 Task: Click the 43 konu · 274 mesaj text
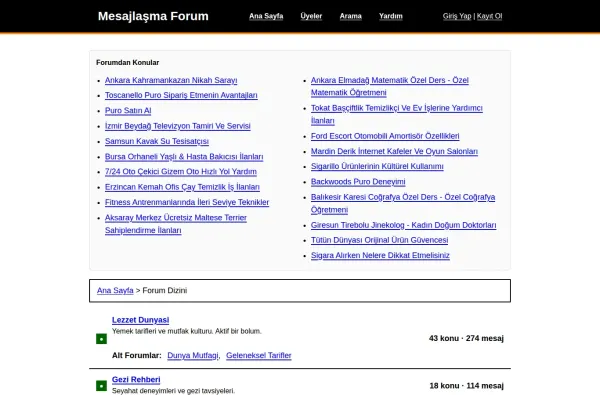tap(466, 338)
